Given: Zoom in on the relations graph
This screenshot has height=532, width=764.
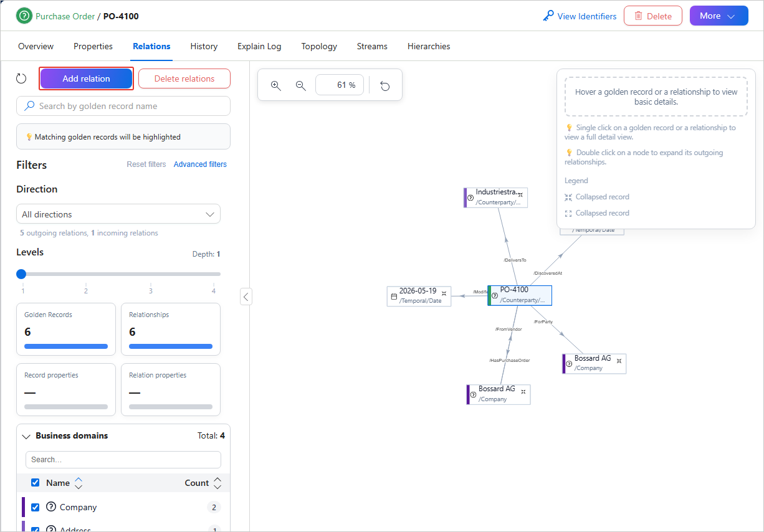Looking at the screenshot, I should 276,85.
